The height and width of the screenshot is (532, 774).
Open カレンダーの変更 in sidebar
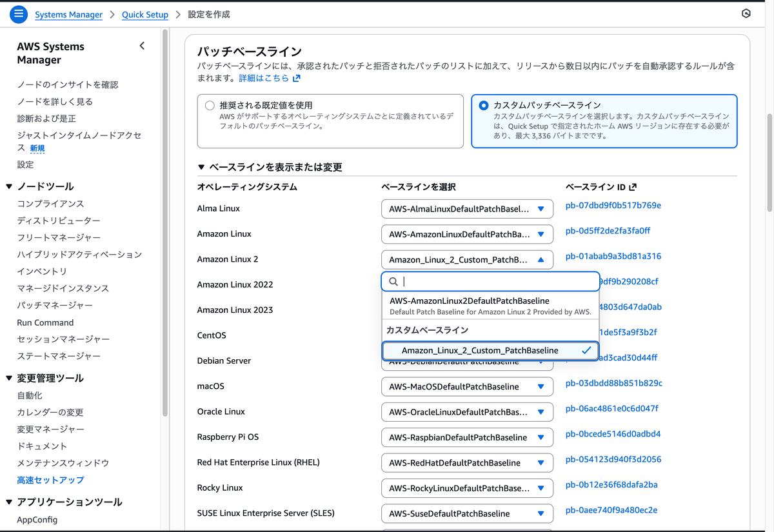50,413
